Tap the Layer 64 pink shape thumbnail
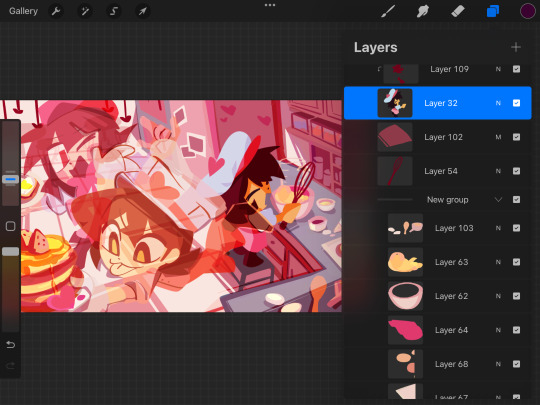This screenshot has width=540, height=405. point(405,330)
